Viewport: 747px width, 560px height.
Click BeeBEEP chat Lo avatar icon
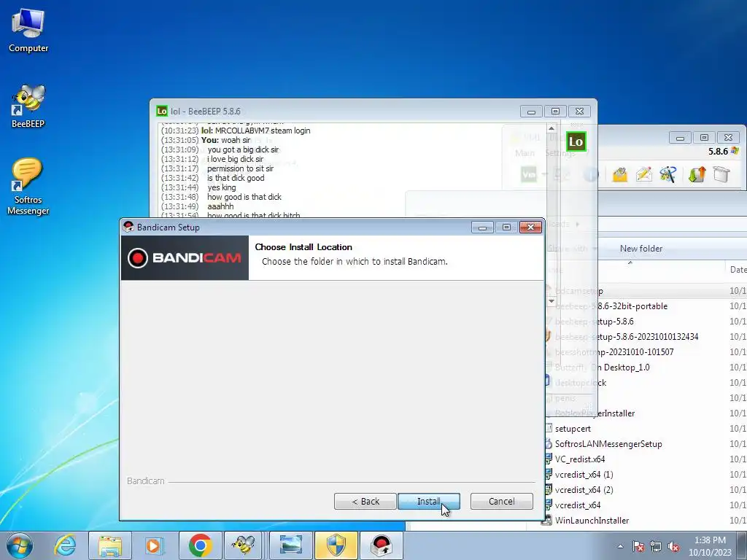576,141
